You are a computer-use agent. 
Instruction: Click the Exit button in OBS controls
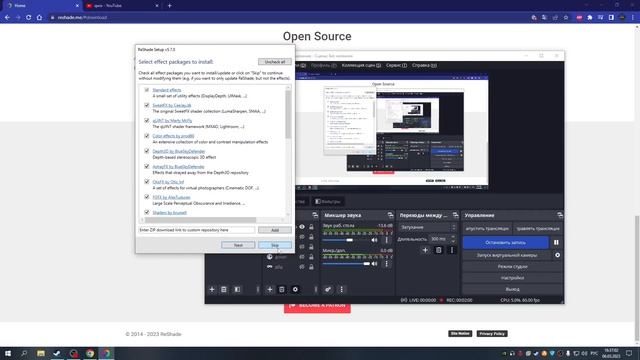point(512,289)
